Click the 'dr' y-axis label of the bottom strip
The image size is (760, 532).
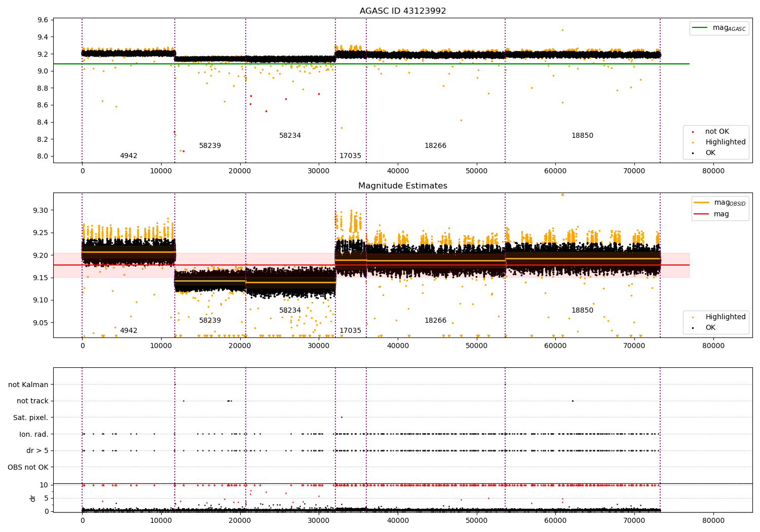click(33, 498)
